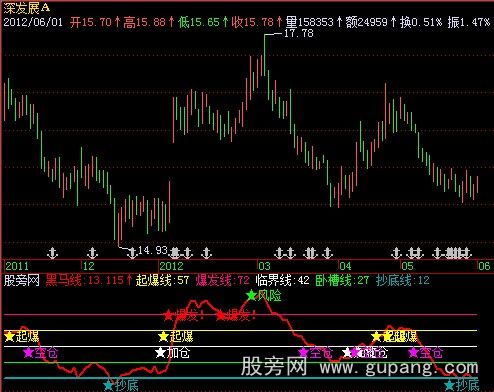Select the 03 month axis label
This screenshot has height=392, width=494.
264,266
